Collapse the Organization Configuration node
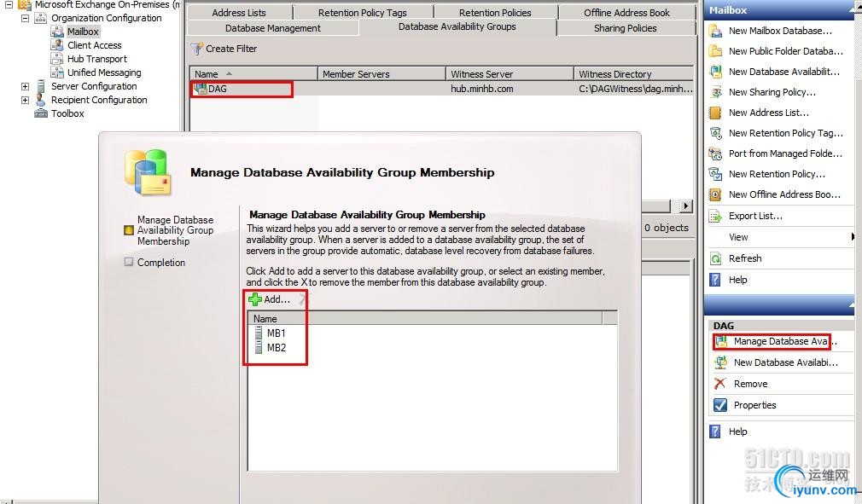 [x=26, y=18]
